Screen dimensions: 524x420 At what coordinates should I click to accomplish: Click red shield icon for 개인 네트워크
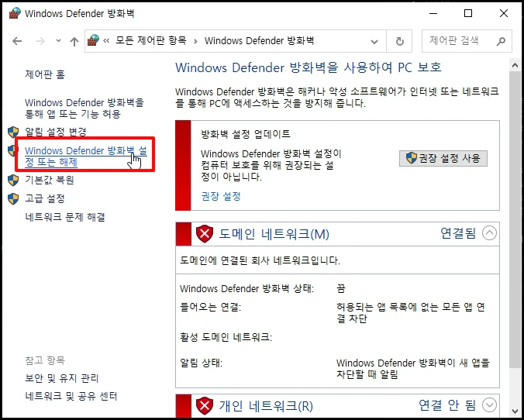(x=205, y=406)
